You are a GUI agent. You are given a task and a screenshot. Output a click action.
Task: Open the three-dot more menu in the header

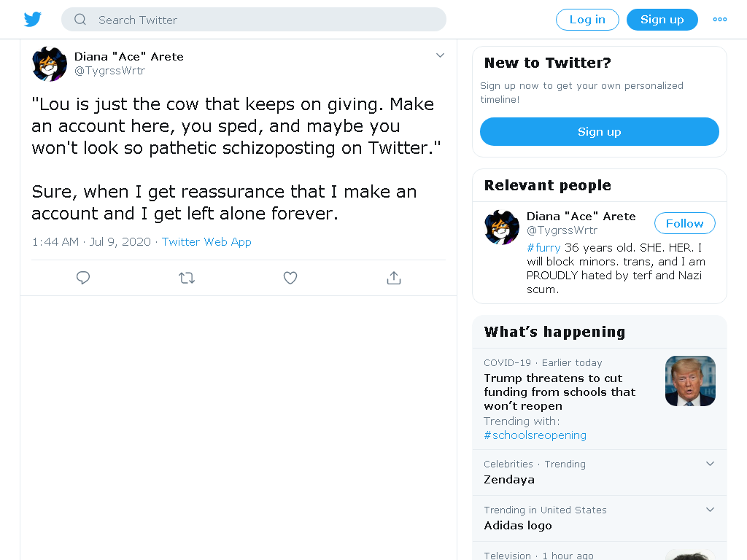[720, 20]
